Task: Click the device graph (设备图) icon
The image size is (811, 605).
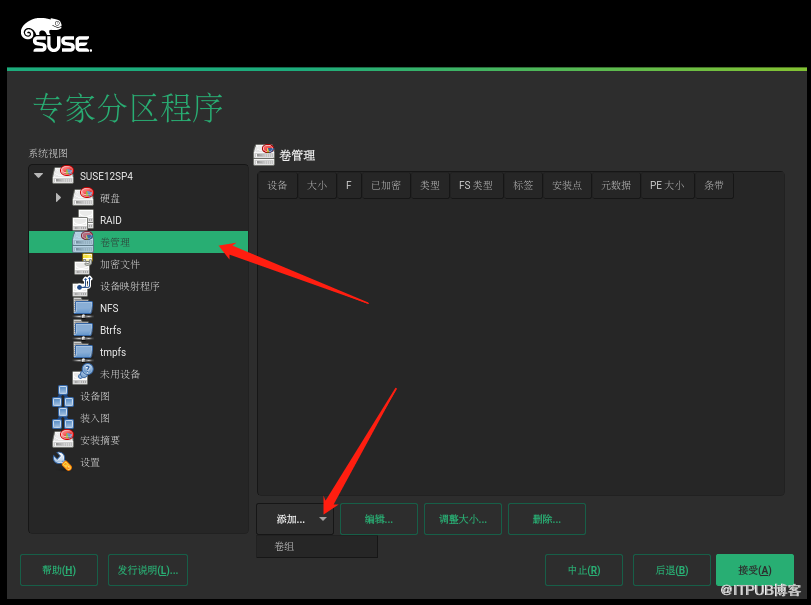Action: (x=63, y=396)
